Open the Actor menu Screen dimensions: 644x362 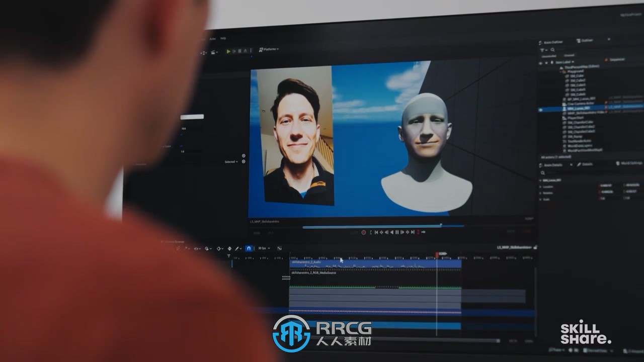pos(213,39)
